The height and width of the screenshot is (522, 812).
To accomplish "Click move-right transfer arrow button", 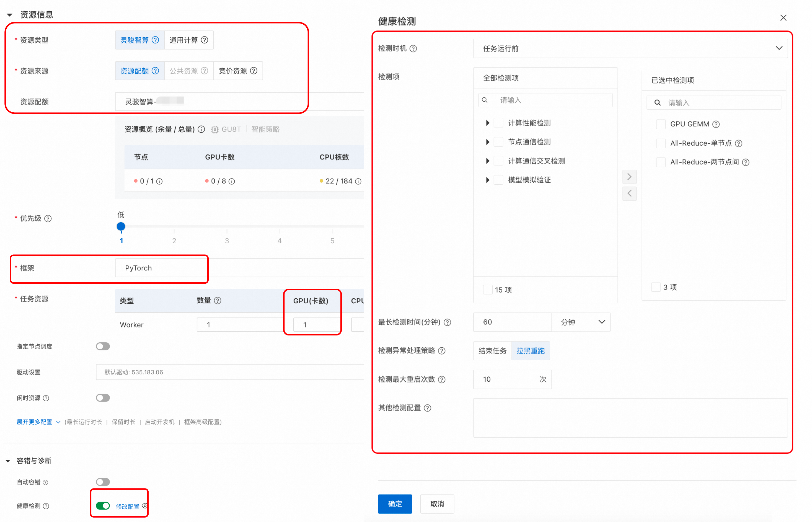I will coord(629,177).
